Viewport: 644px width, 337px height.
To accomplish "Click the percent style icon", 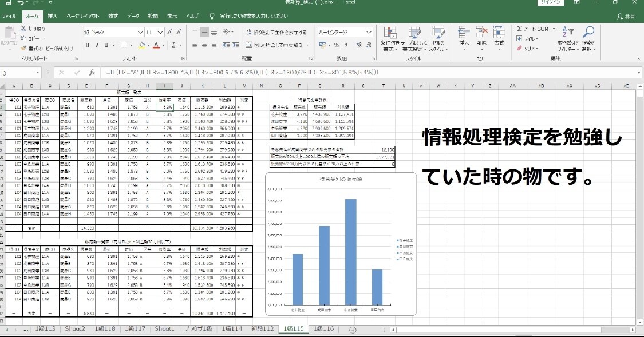I will coord(337,45).
